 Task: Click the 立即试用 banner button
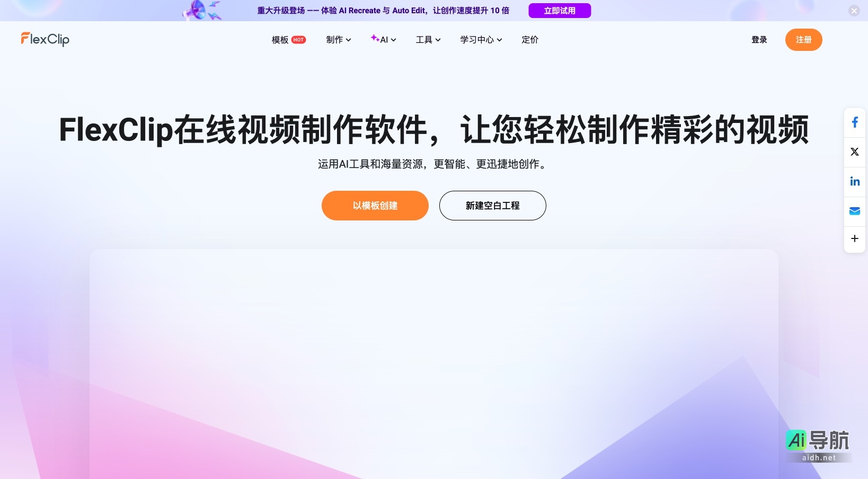(560, 11)
